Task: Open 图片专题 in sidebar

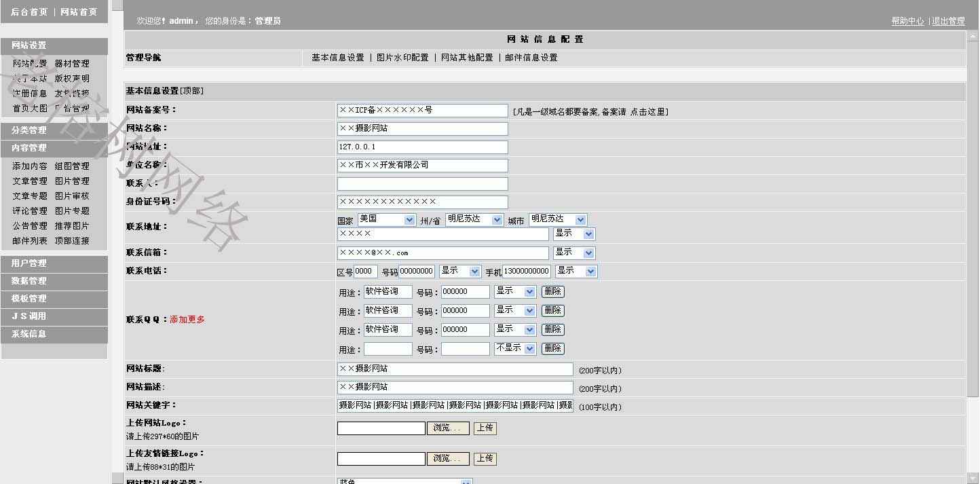Action: click(72, 211)
